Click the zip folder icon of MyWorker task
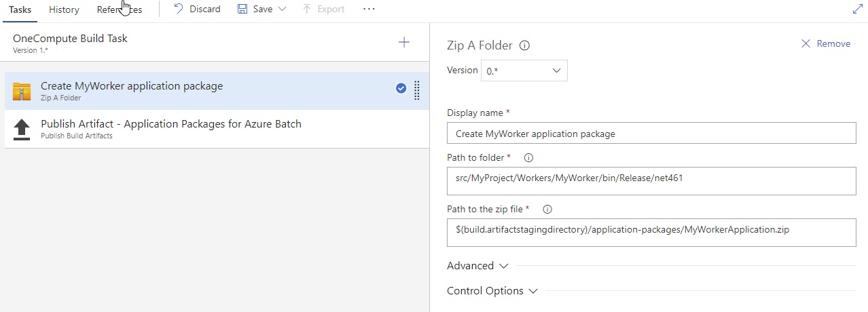868x312 pixels. tap(22, 91)
